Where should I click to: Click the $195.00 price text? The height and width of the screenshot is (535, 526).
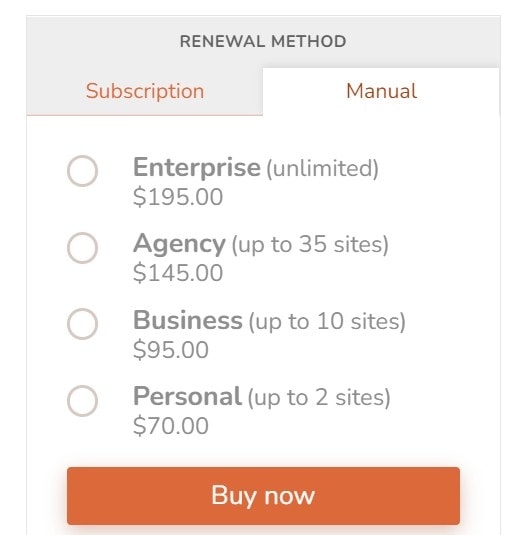(x=178, y=197)
